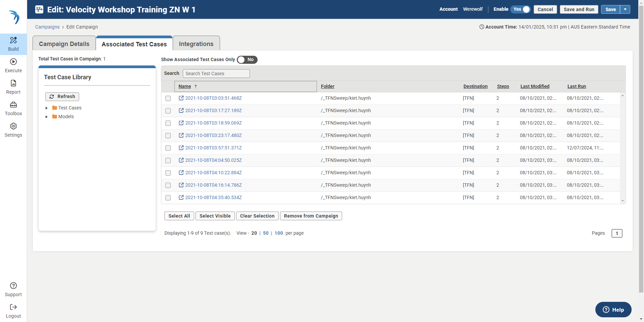This screenshot has height=322, width=644.
Task: Switch to the Integrations tab
Action: pyautogui.click(x=196, y=44)
